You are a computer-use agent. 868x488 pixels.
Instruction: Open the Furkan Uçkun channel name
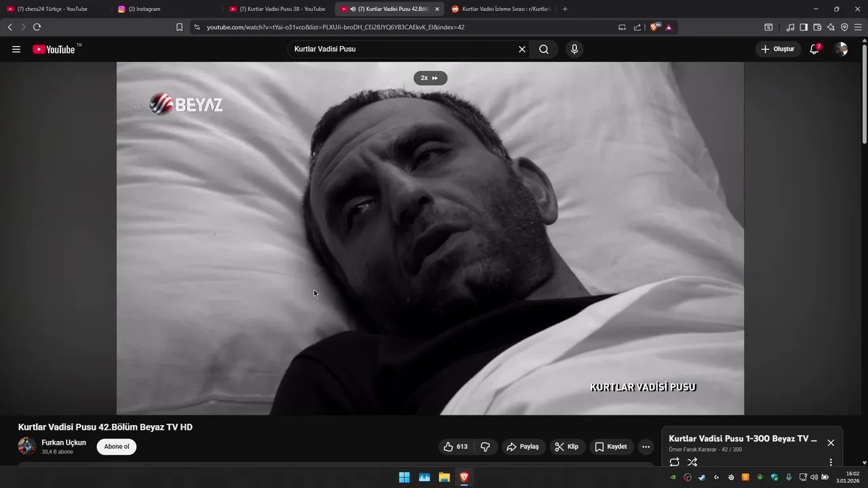pos(64,443)
